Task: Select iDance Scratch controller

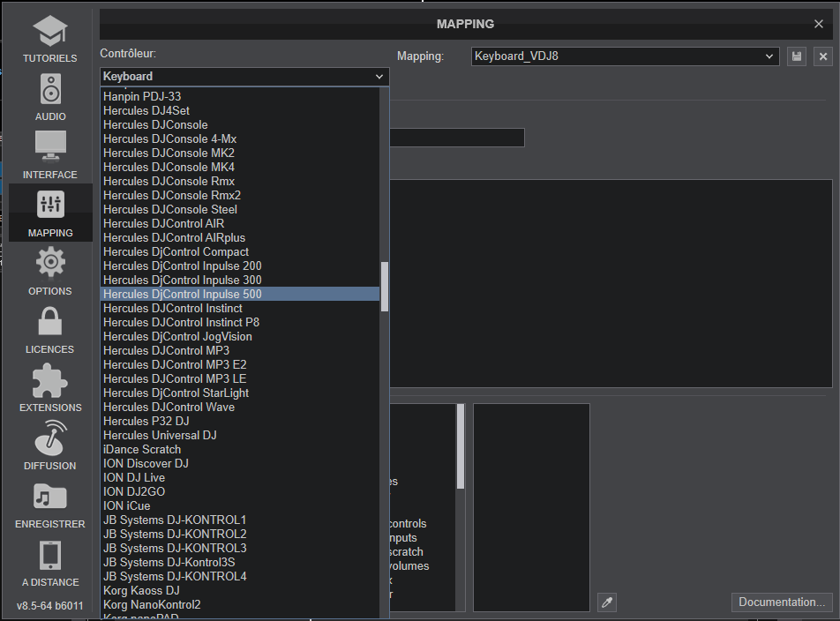Action: tap(240, 449)
